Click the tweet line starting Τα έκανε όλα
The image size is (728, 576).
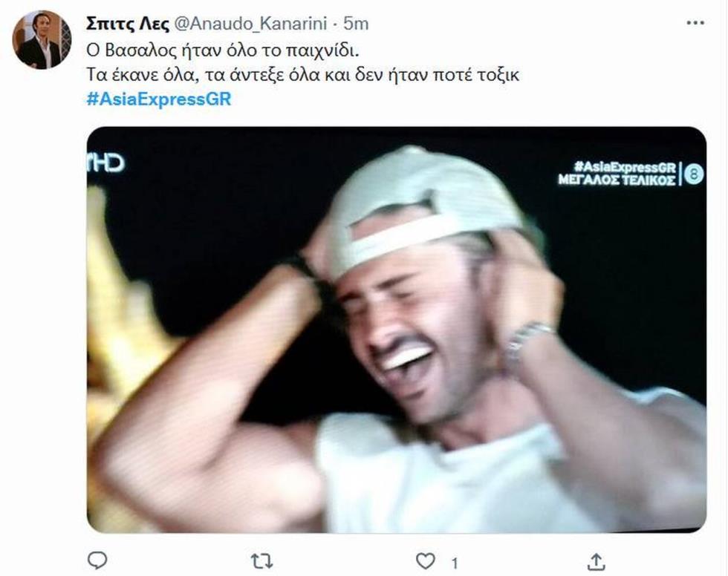coord(303,75)
